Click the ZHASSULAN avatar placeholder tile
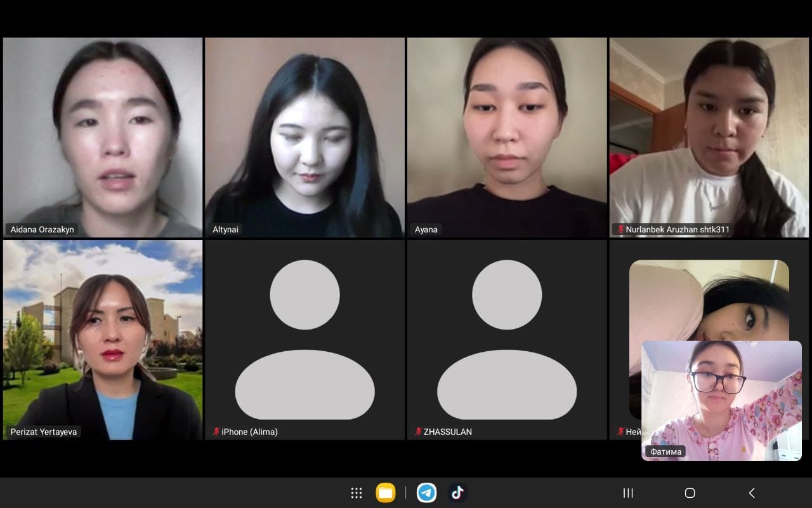812x508 pixels. pos(507,339)
